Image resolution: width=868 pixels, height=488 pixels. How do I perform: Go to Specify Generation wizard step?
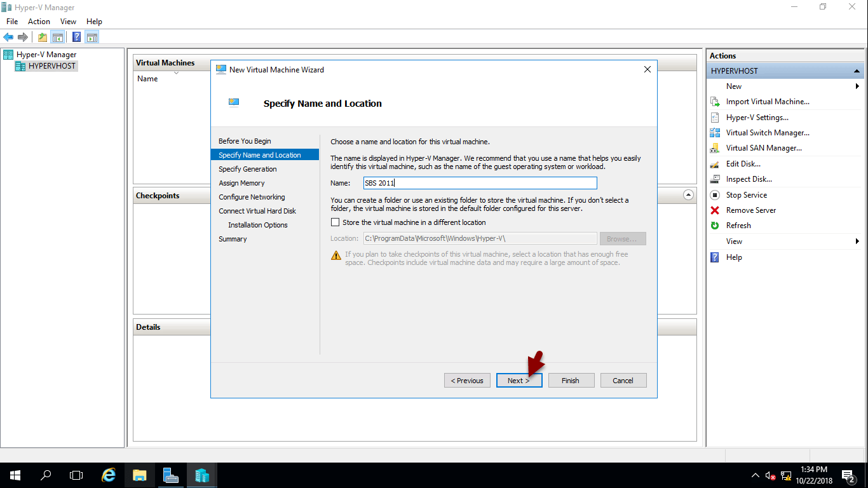click(248, 169)
